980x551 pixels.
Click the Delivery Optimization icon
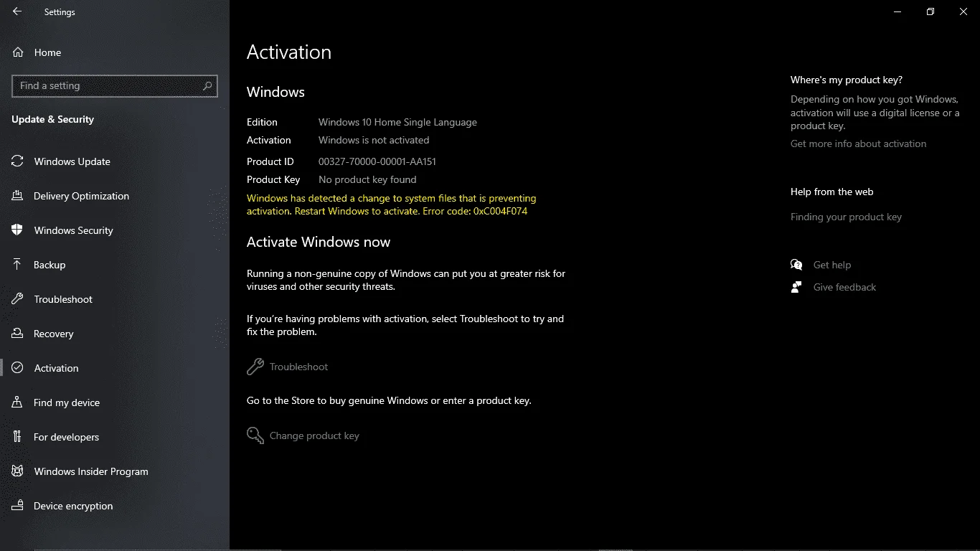(18, 196)
